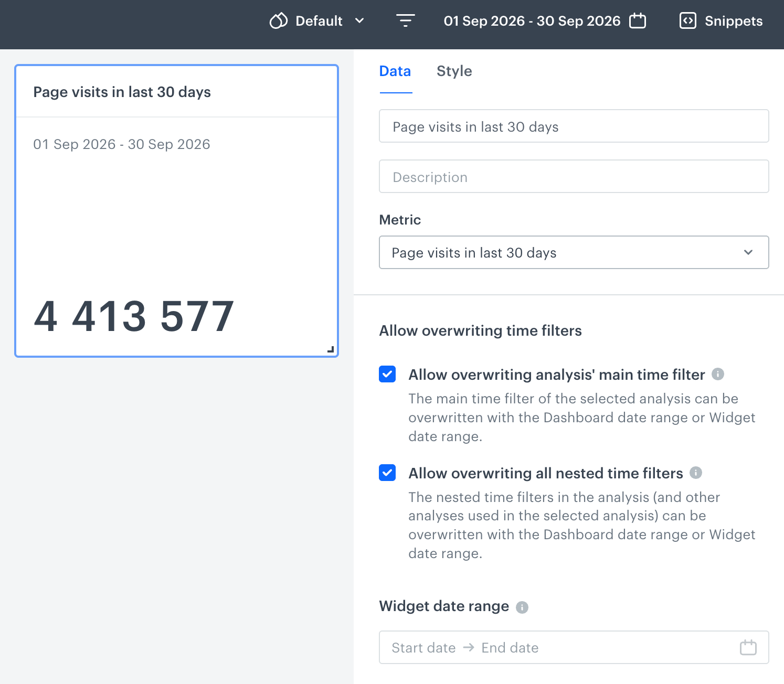Click the Allow overwriting time filters heading
The height and width of the screenshot is (684, 784).
[480, 331]
